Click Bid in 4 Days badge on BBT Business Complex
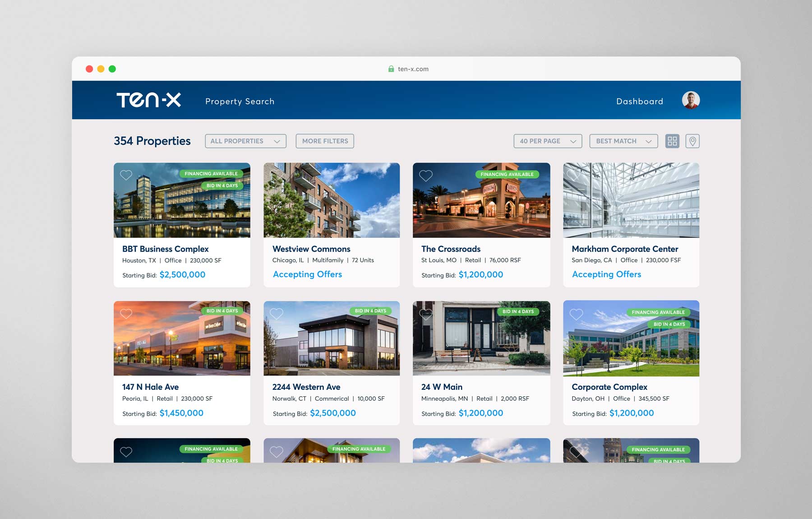This screenshot has height=519, width=812. [x=222, y=185]
